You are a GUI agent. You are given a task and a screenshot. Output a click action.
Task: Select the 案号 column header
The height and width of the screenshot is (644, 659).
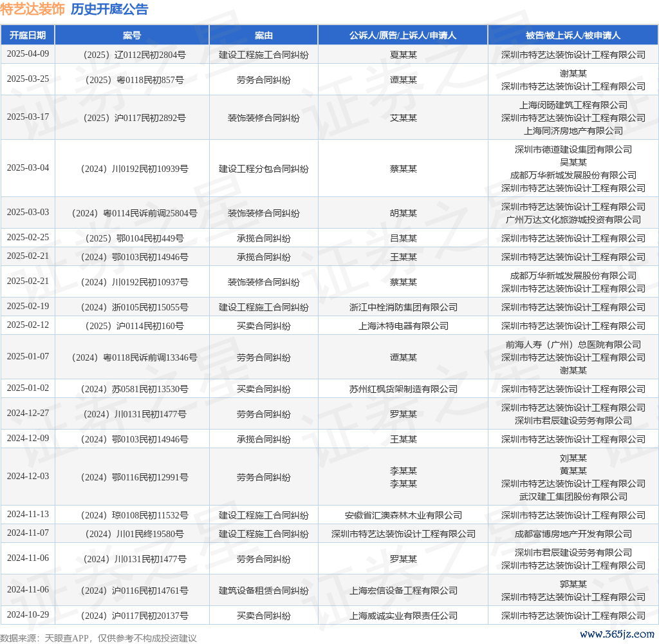pos(132,35)
